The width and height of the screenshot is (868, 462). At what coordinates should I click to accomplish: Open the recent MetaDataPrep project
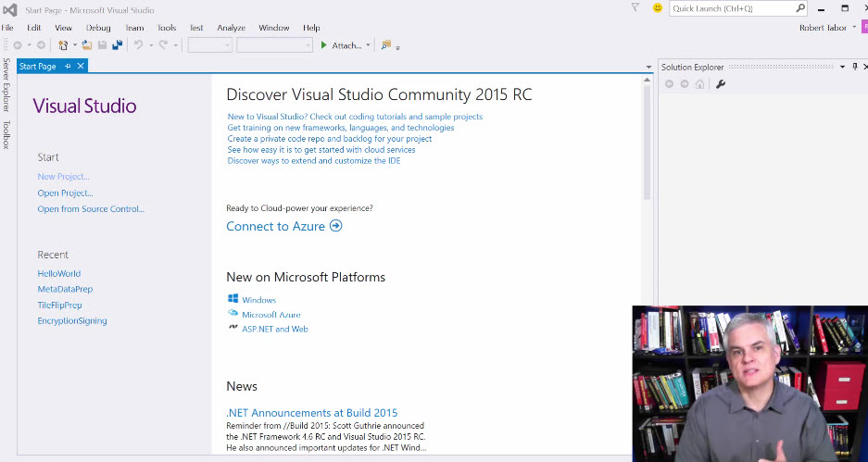pyautogui.click(x=65, y=289)
